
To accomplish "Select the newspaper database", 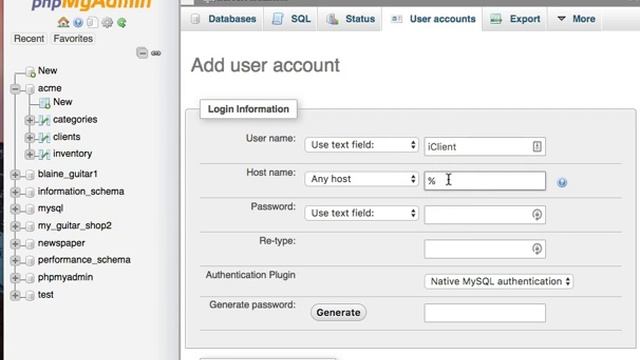I will 61,243.
